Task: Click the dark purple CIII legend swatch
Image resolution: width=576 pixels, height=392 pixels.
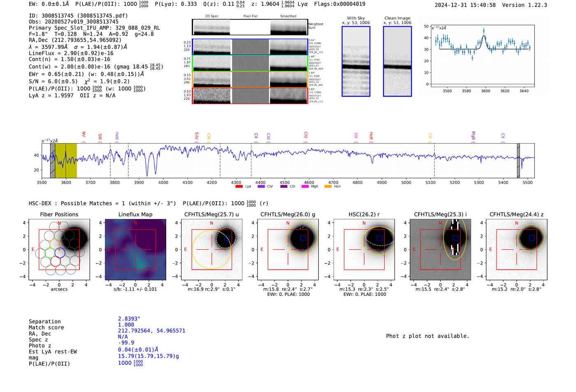Action: tap(283, 186)
